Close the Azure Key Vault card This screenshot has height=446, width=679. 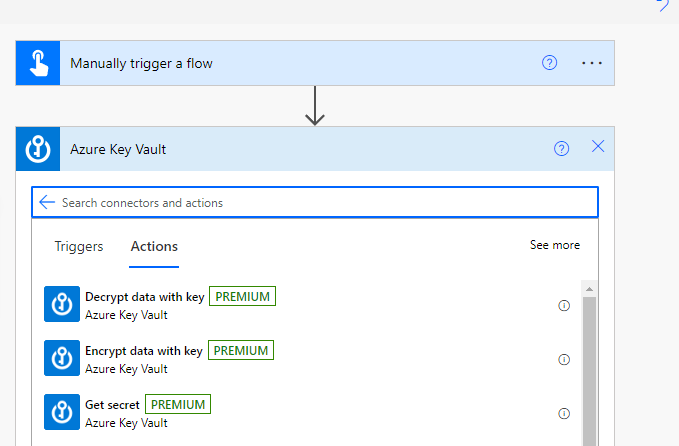[x=598, y=147]
